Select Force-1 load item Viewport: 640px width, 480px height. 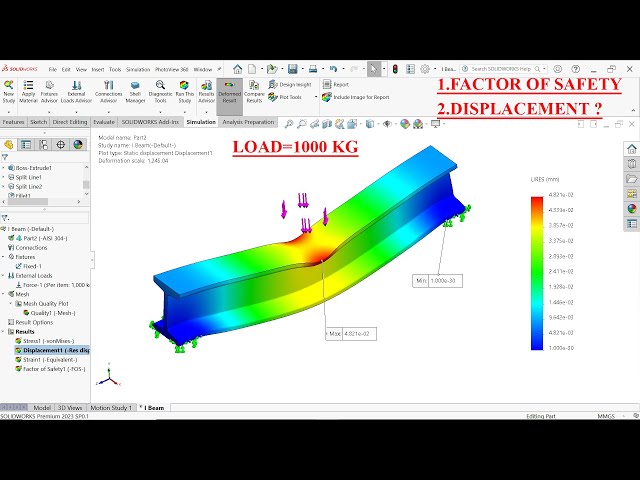coord(52,285)
